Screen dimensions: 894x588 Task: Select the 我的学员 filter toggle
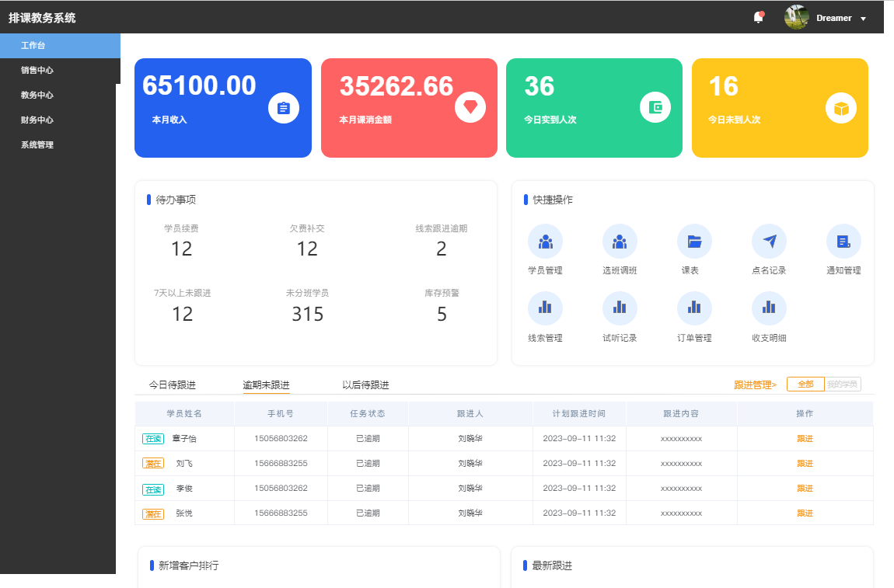pos(842,384)
